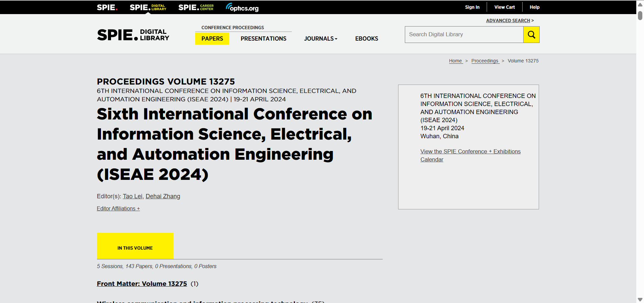Visit optics.org logo link
Image resolution: width=644 pixels, height=303 pixels.
[242, 7]
